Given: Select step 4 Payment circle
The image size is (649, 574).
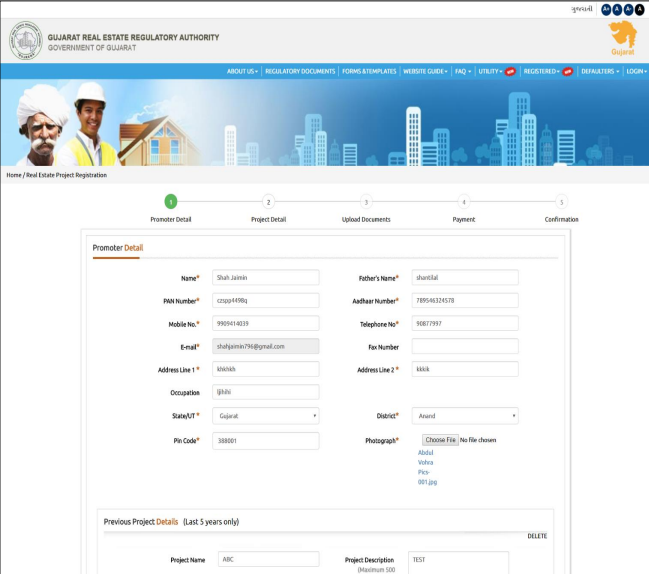Looking at the screenshot, I should coord(464,202).
